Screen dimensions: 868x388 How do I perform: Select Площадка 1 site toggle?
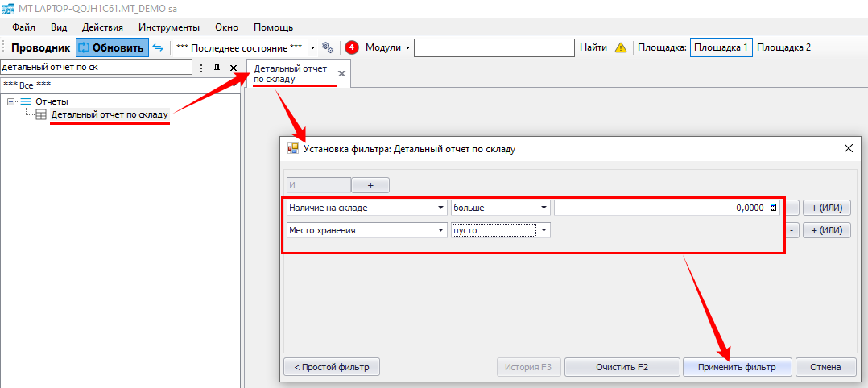(x=721, y=47)
